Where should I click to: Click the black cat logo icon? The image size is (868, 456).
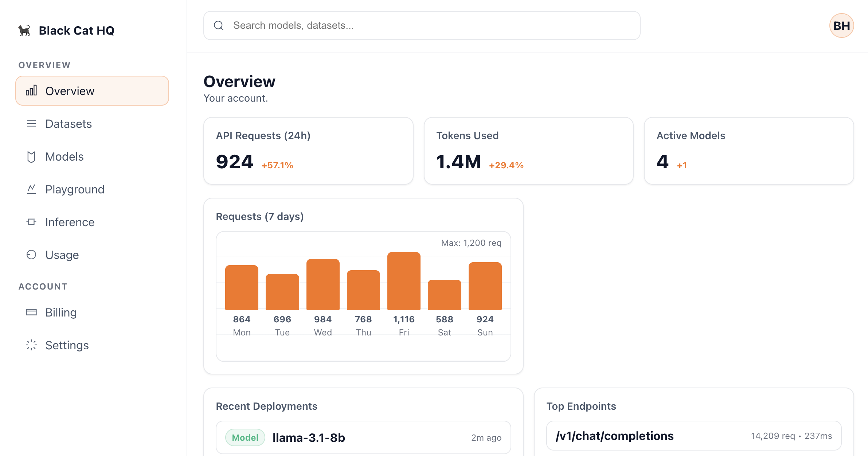(x=24, y=30)
